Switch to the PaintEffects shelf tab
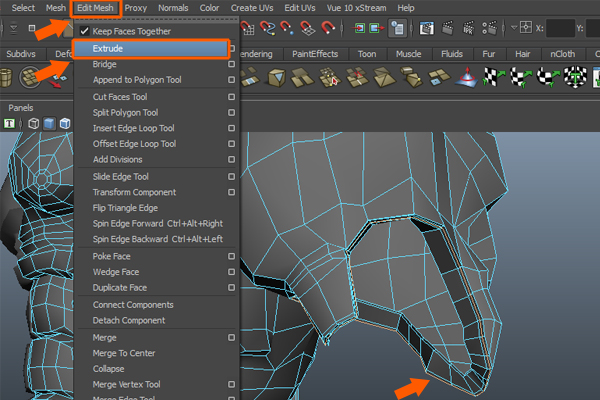Viewport: 600px width, 400px height. coord(316,54)
